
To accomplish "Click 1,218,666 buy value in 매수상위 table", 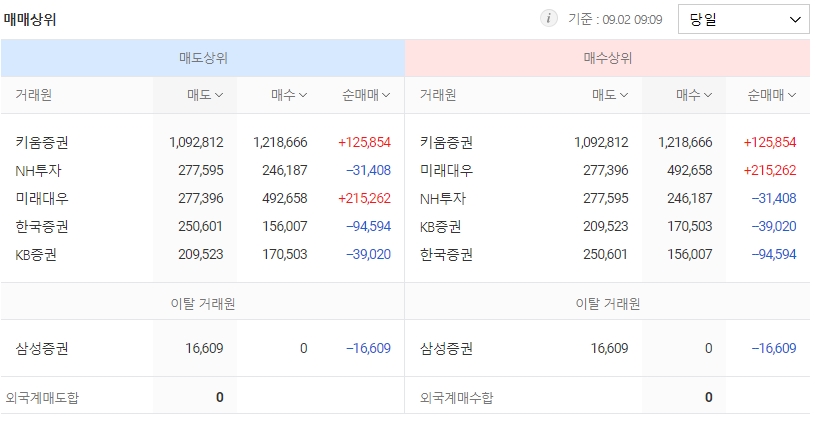I will coord(685,142).
